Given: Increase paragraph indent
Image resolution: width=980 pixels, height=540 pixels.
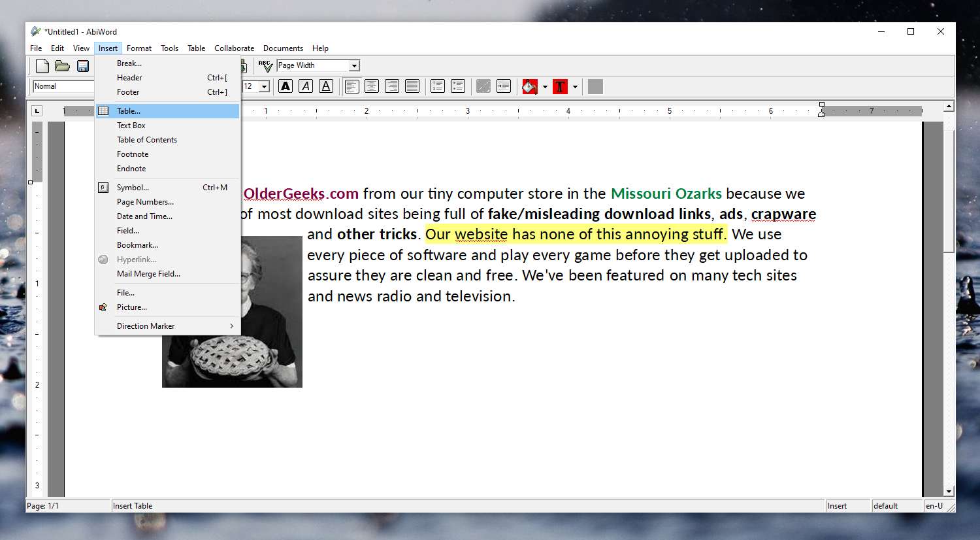Looking at the screenshot, I should tap(504, 86).
